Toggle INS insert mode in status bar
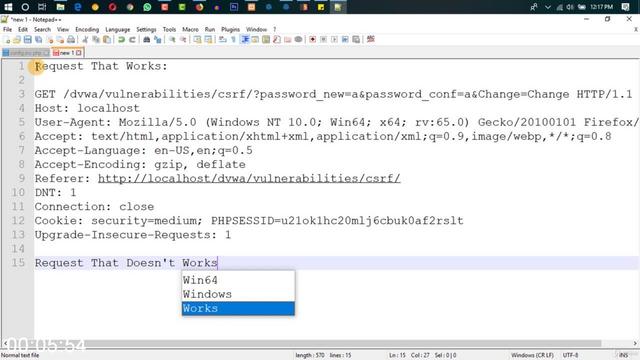 624,356
